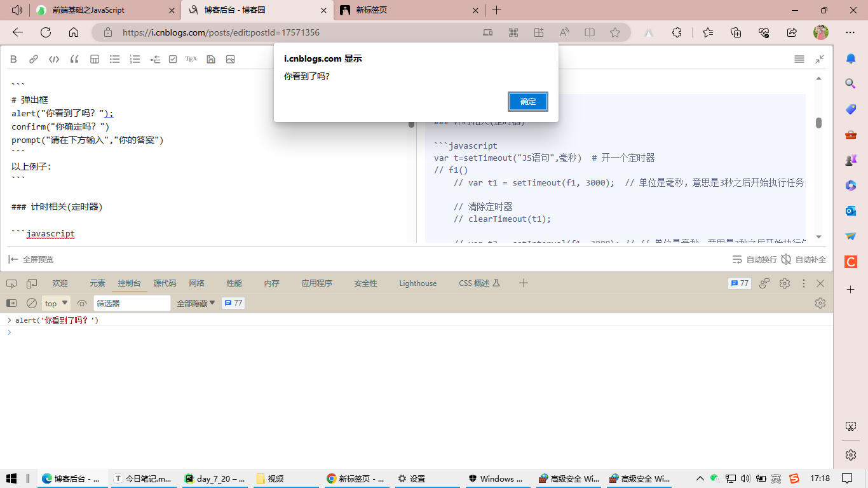Click the 全屏预览 fullscreen preview button
Viewport: 868px width, 488px height.
[31, 259]
